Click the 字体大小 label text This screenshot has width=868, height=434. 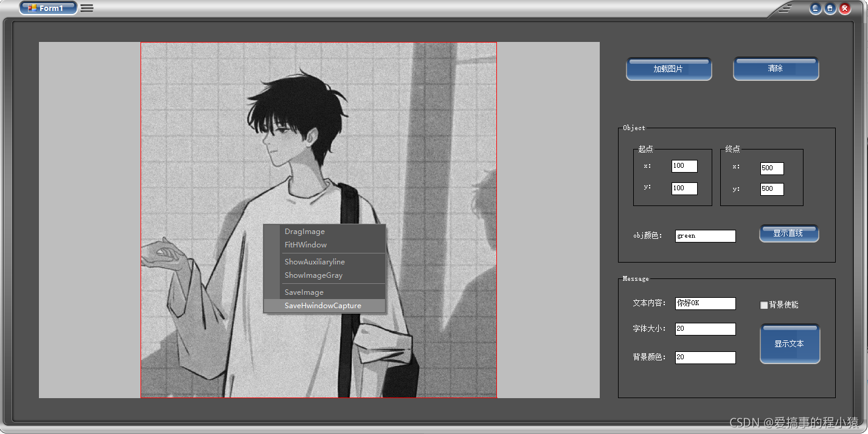tap(649, 329)
